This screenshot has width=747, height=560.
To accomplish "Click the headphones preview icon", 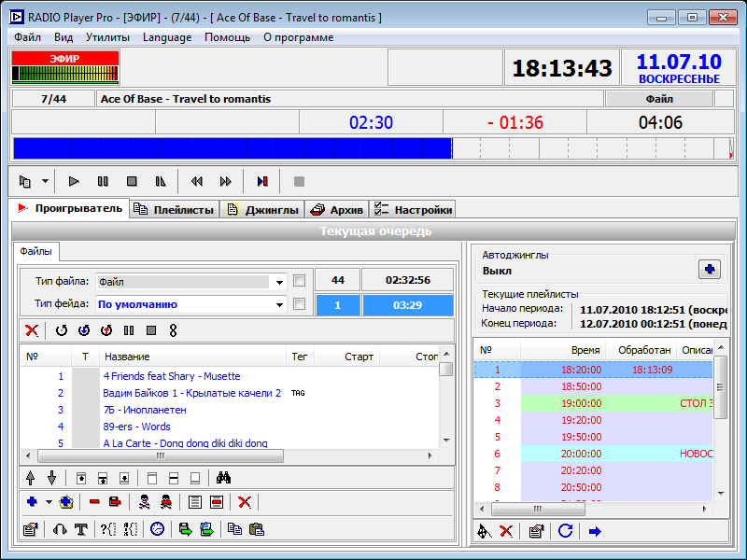I will point(60,529).
